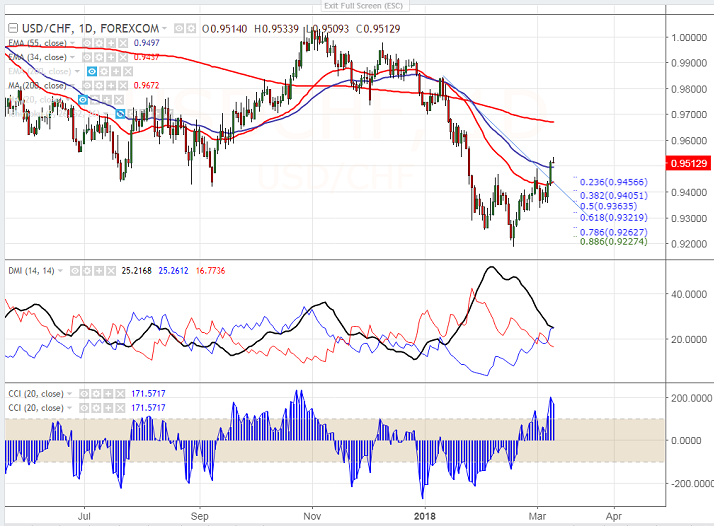Viewport: 714px width, 526px height.
Task: Click high price value H0.95339
Action: pyautogui.click(x=276, y=29)
